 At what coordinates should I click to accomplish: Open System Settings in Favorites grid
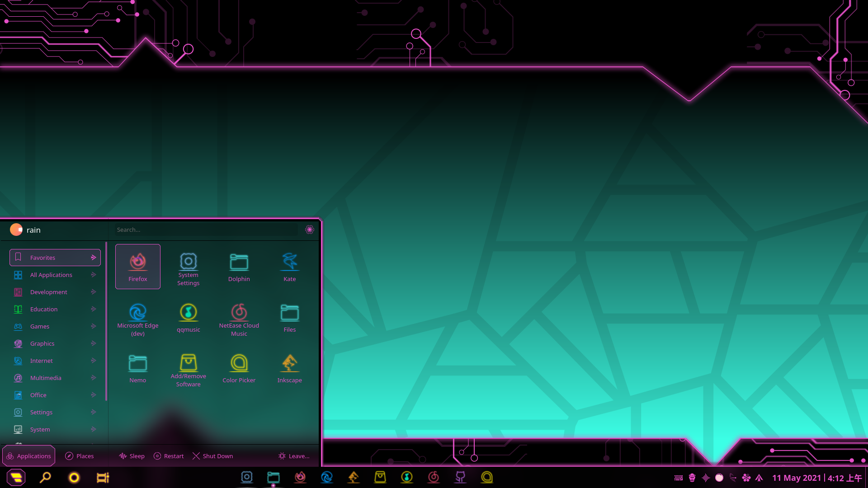click(189, 267)
